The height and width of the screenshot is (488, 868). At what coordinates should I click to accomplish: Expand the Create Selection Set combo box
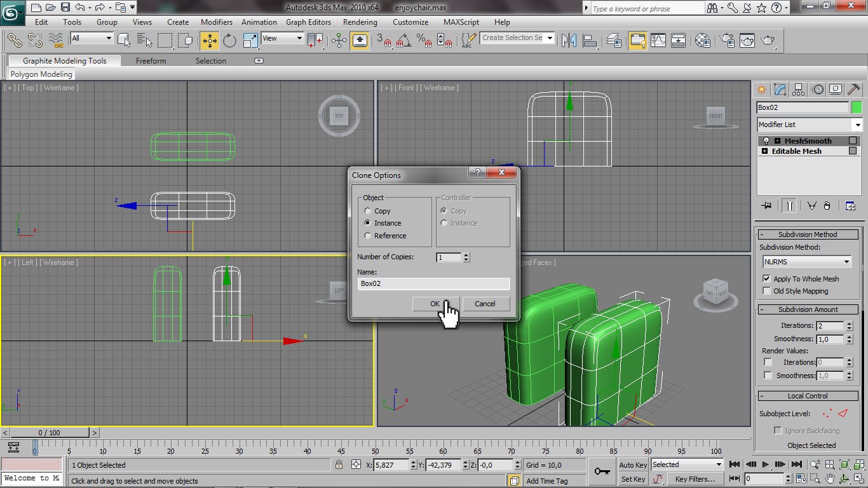click(x=550, y=38)
